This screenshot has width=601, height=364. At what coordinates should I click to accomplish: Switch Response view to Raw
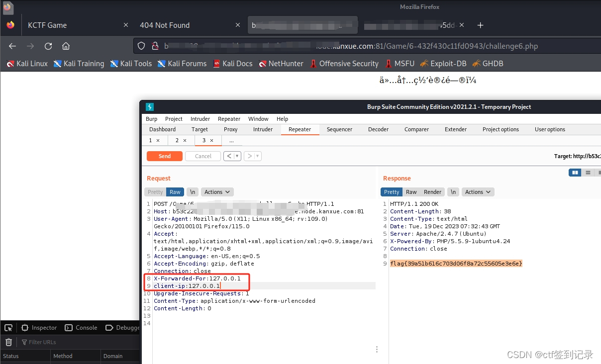pyautogui.click(x=411, y=192)
